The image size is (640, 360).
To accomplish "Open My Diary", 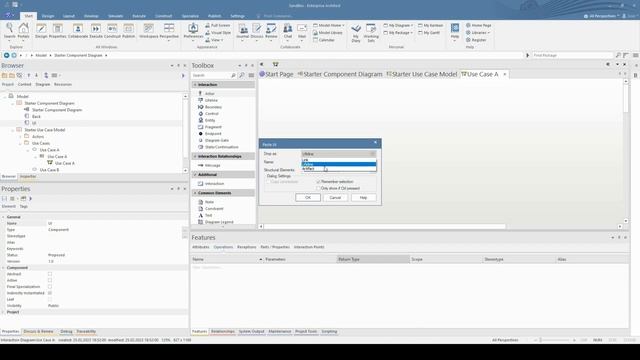I will [x=356, y=33].
